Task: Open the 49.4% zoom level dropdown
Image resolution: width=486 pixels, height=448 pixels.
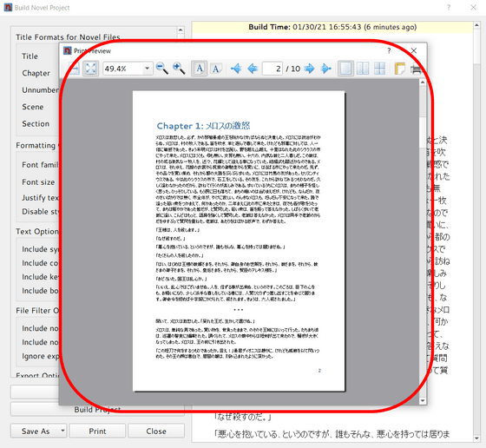Action: (148, 69)
